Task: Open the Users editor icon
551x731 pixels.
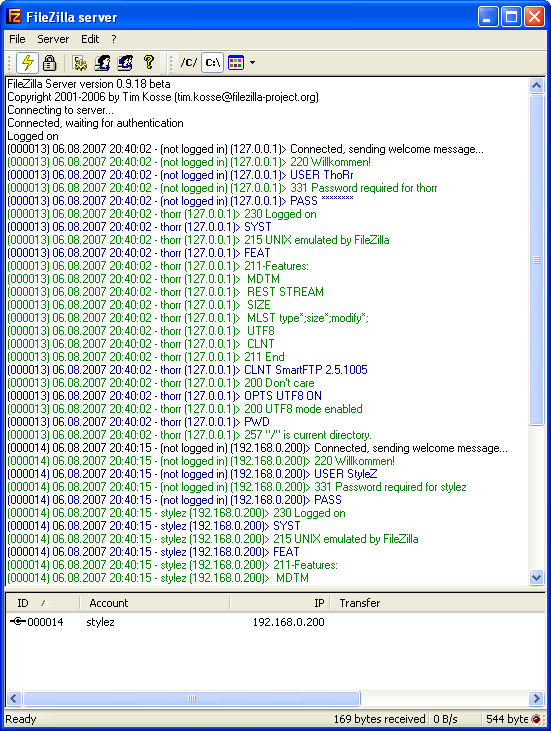Action: click(x=102, y=62)
